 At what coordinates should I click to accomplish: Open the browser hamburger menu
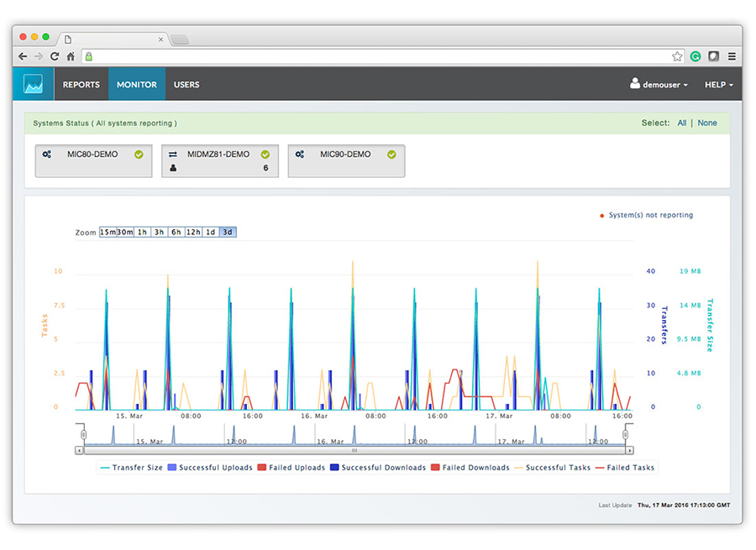click(732, 56)
